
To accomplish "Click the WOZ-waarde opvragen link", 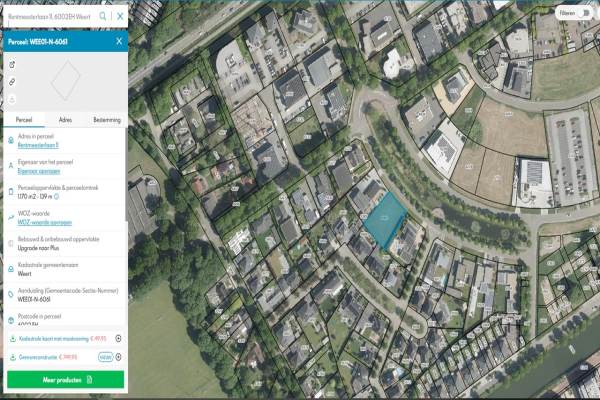I will point(44,222).
